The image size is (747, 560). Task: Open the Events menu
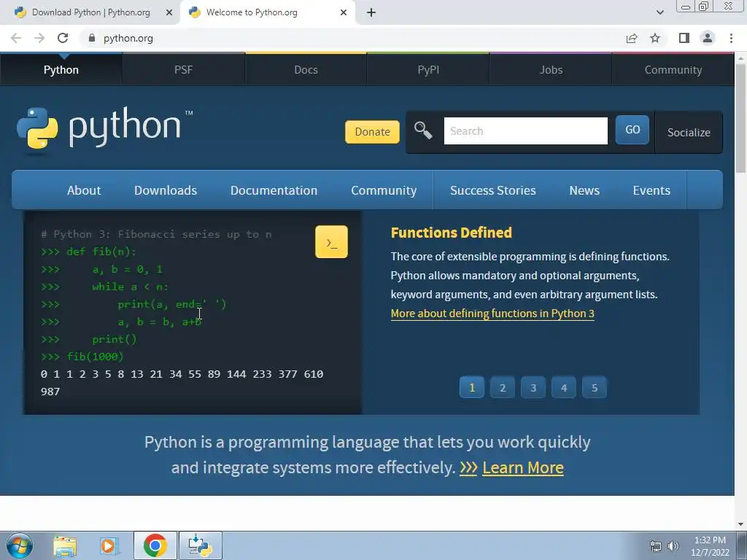coord(651,190)
